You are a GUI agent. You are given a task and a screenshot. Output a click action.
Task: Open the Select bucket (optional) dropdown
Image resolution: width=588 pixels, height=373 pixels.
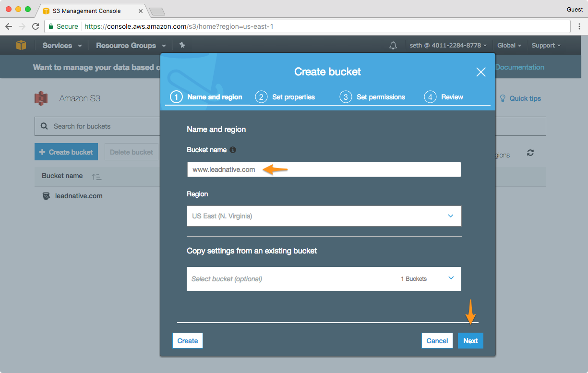(x=324, y=279)
